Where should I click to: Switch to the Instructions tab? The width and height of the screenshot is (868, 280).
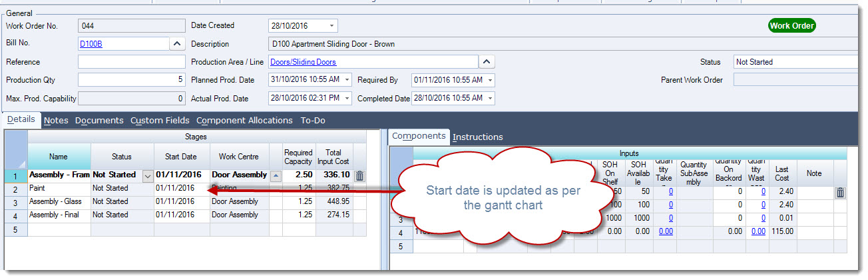coord(478,137)
